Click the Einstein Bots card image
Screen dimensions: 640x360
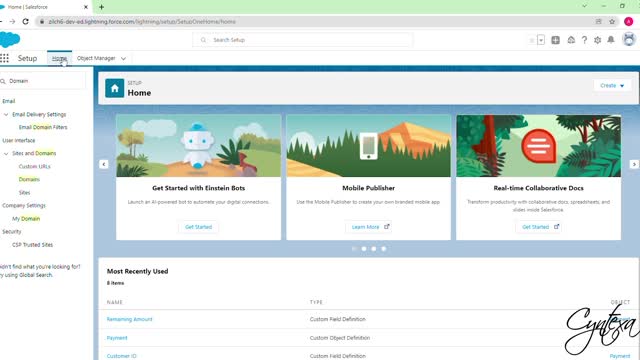(198, 146)
